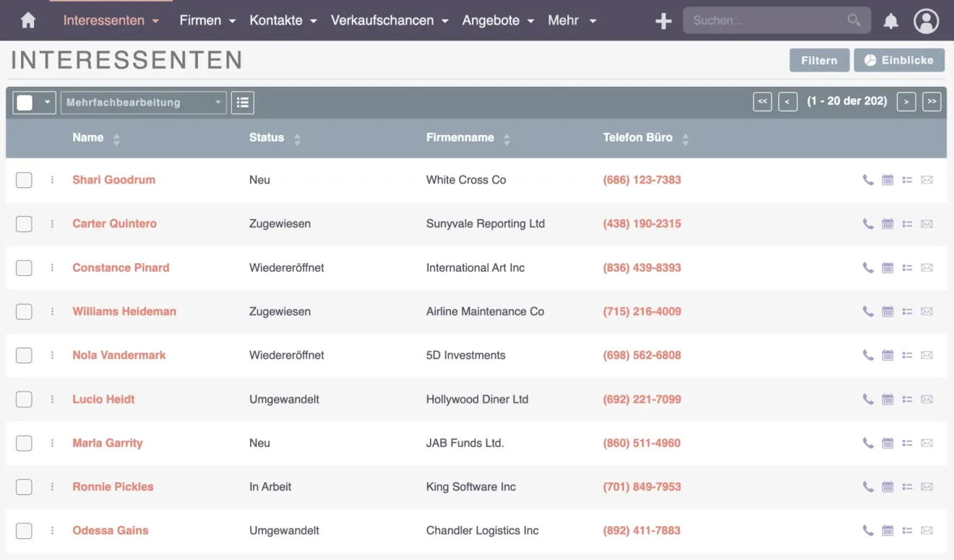Send an email to Nola Vandermark via envelope icon

point(927,355)
